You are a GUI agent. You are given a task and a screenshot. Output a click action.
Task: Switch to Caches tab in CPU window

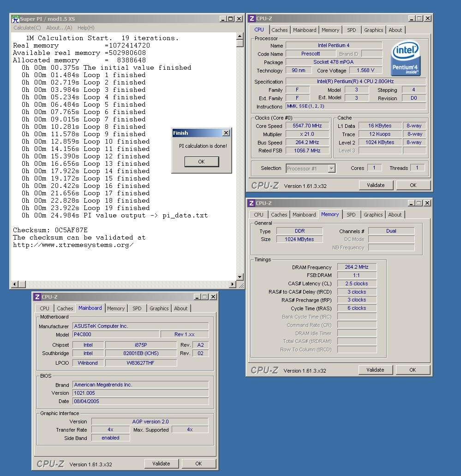279,30
